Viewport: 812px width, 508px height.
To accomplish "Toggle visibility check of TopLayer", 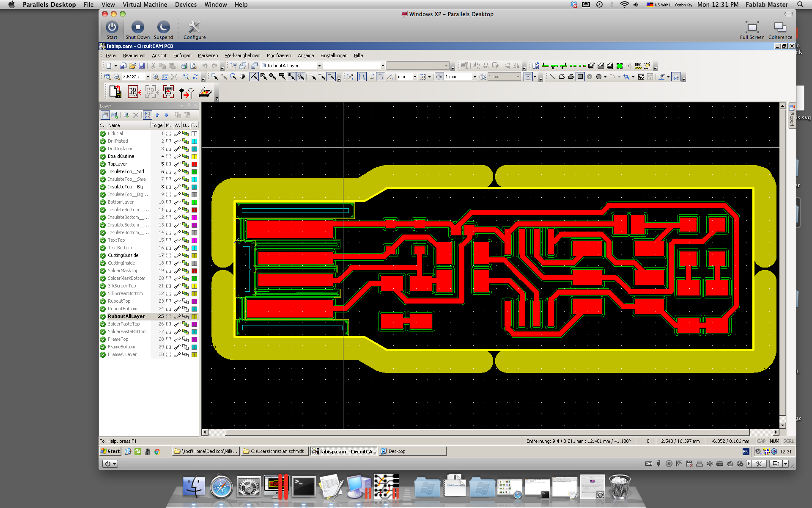I will pos(103,164).
